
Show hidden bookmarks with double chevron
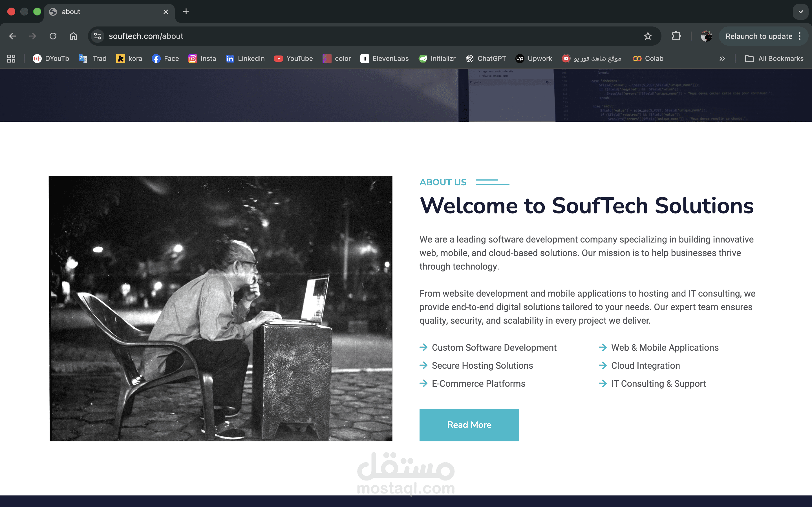(x=722, y=59)
